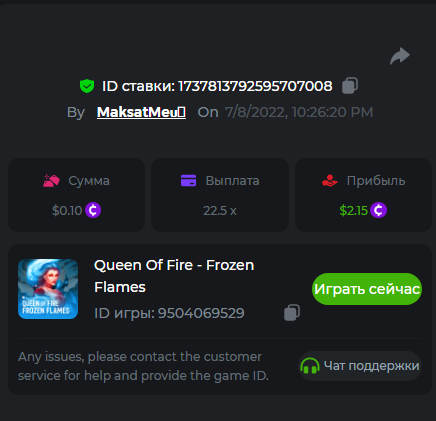The image size is (436, 421).
Task: Click the purple Выплата card icon
Action: pyautogui.click(x=188, y=180)
